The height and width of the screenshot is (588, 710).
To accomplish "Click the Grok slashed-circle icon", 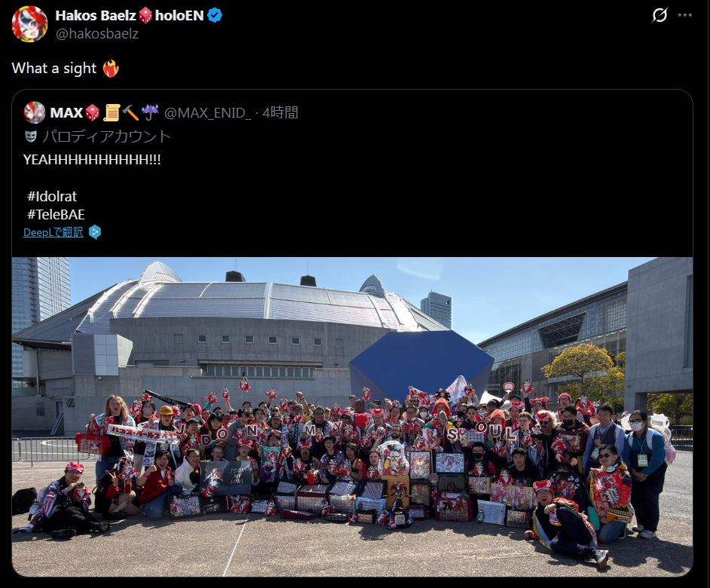I will coord(660,15).
